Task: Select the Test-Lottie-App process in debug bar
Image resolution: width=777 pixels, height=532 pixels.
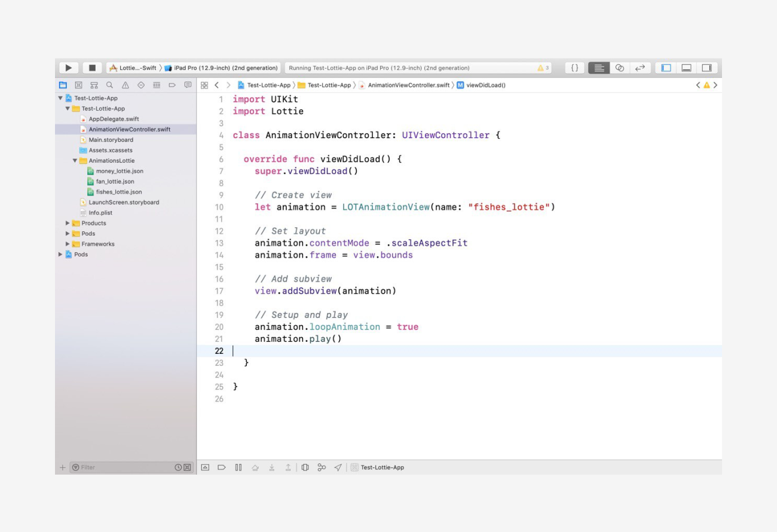Action: coord(377,467)
